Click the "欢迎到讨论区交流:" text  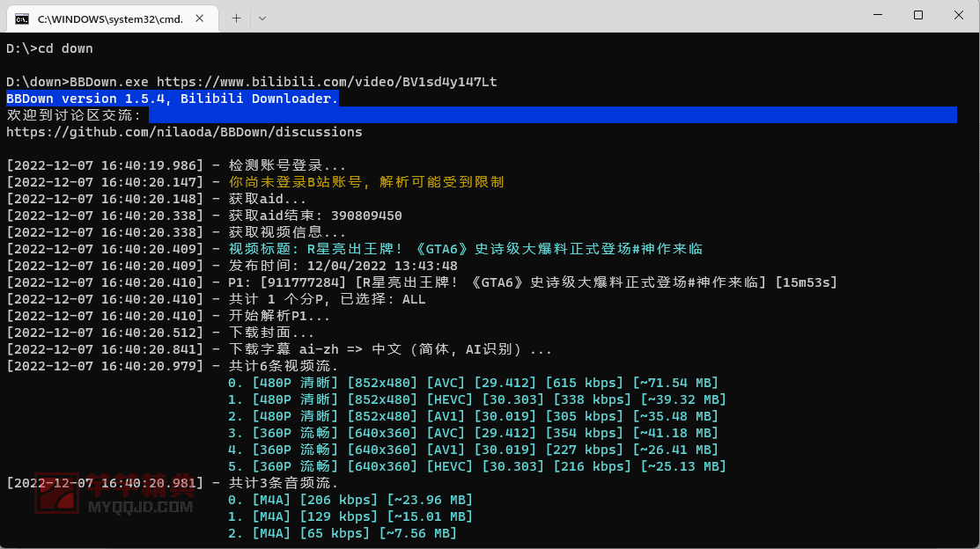[x=74, y=115]
